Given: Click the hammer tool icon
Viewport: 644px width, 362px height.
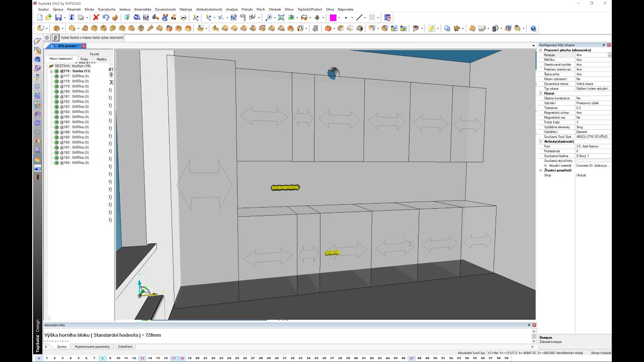Looking at the screenshot, I should (x=155, y=18).
